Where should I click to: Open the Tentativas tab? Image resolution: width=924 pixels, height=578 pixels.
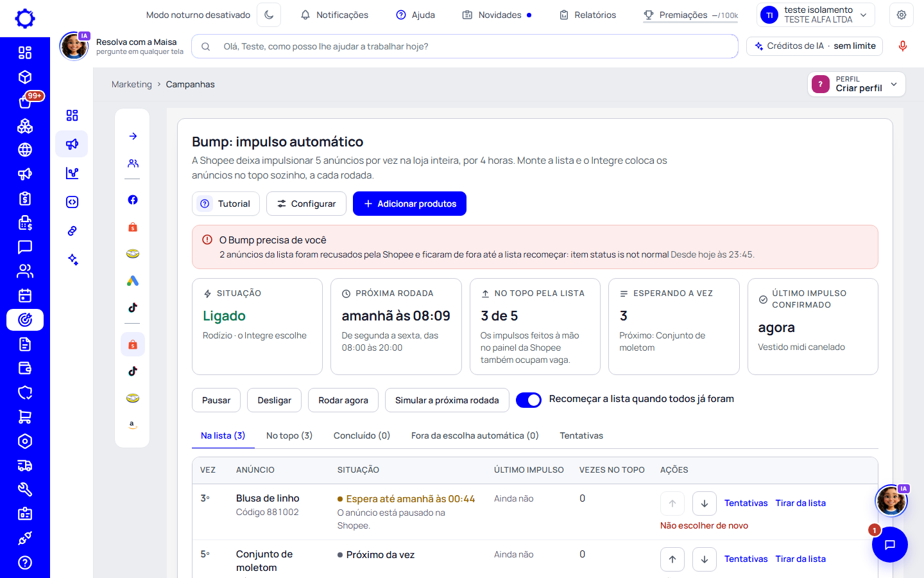point(581,435)
